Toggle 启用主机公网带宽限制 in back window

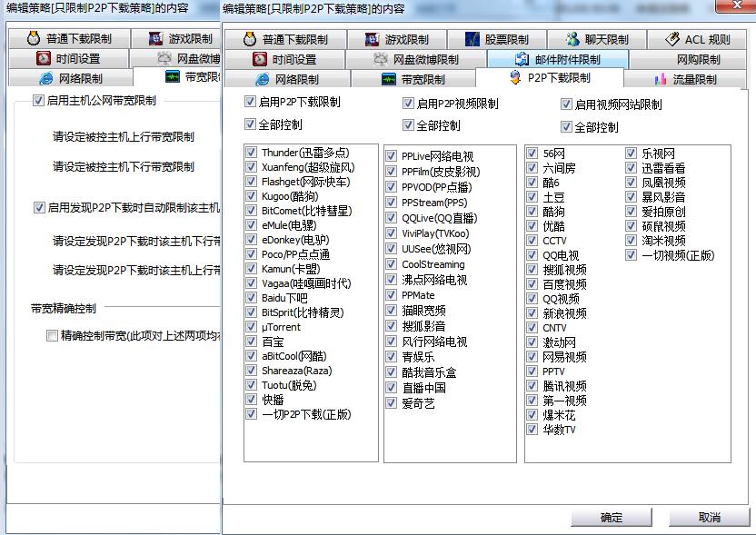[x=38, y=100]
